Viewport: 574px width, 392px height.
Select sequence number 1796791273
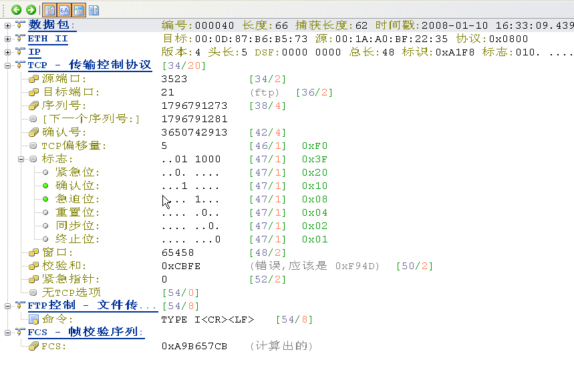194,106
